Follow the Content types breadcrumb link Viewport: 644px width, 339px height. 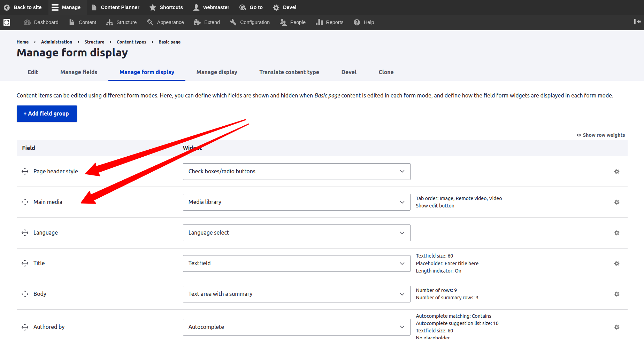131,42
